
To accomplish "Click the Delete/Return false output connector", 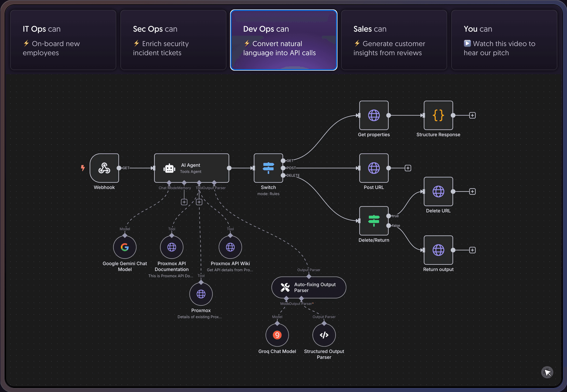I will pos(388,225).
